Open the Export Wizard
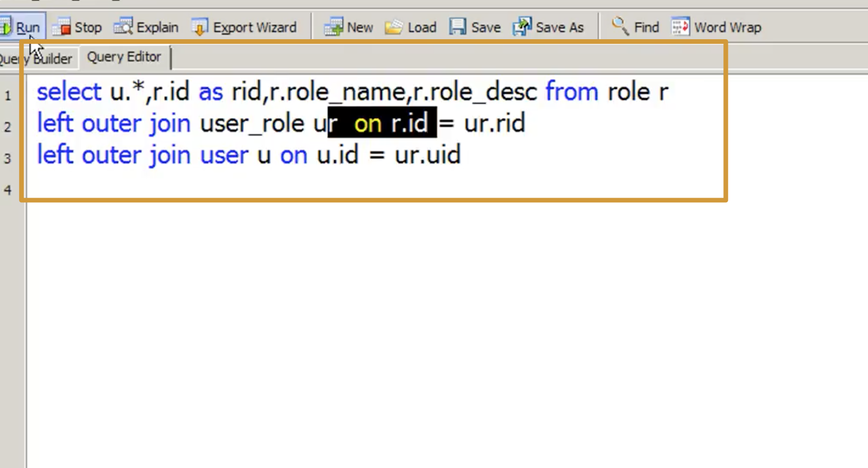Screen dimensions: 868x468 coord(244,27)
